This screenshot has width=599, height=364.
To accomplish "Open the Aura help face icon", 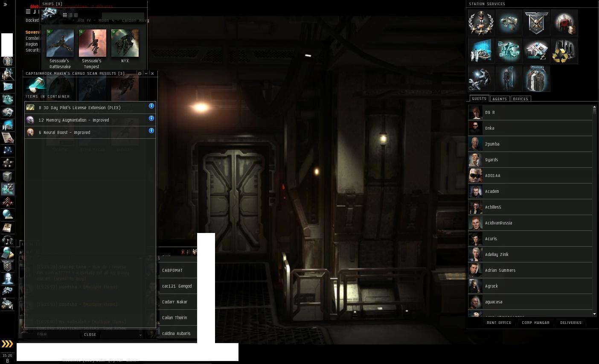I will (7, 279).
